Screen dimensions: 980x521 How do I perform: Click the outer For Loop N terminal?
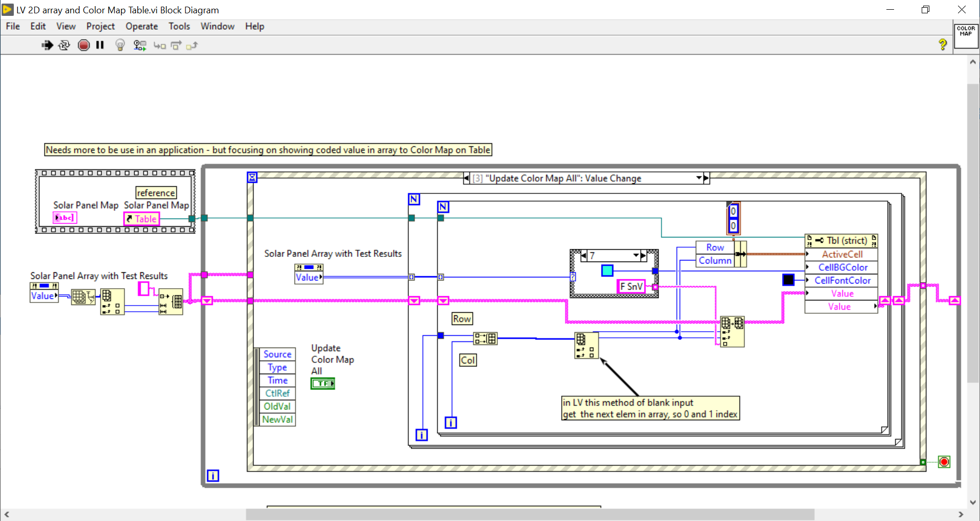414,199
